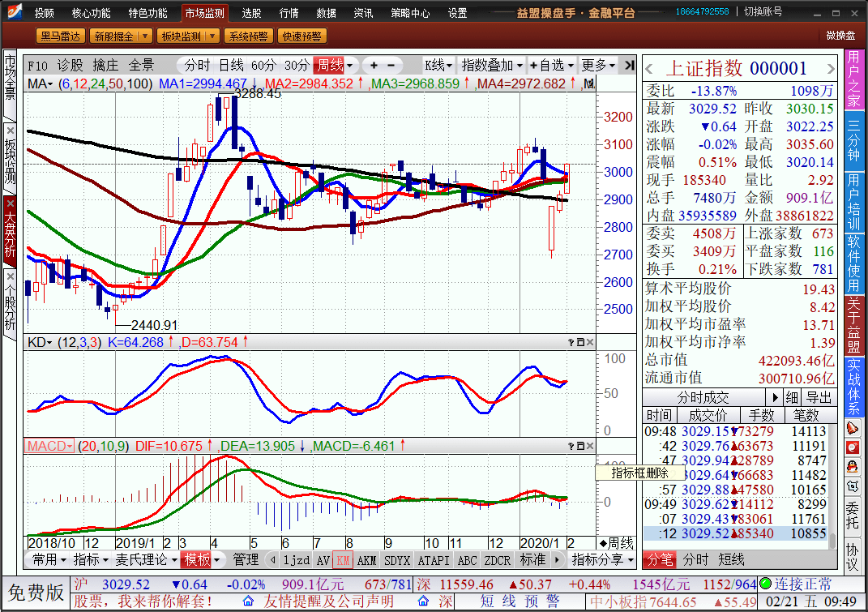This screenshot has width=868, height=612.
Task: Open the 选股 menu
Action: coord(251,13)
